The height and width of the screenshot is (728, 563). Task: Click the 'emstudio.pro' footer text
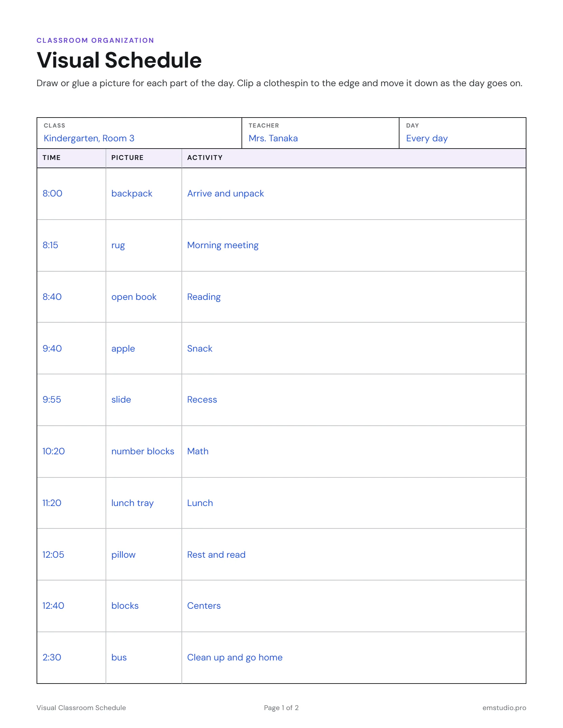click(x=504, y=708)
